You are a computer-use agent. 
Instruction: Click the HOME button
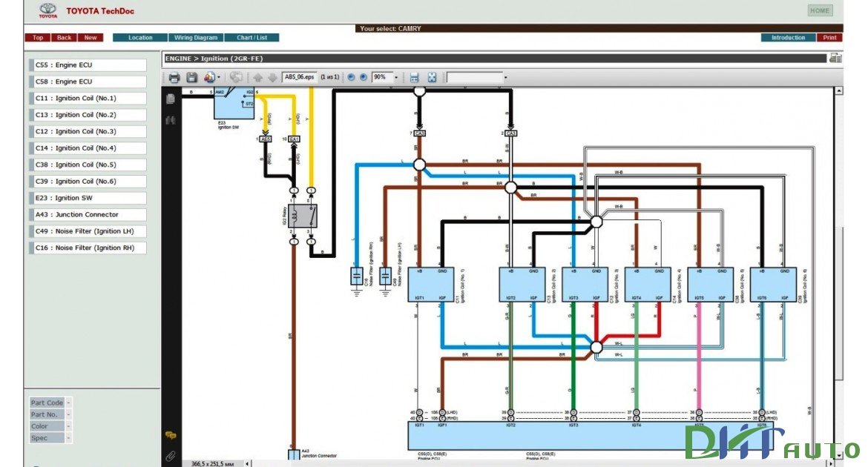(x=820, y=10)
